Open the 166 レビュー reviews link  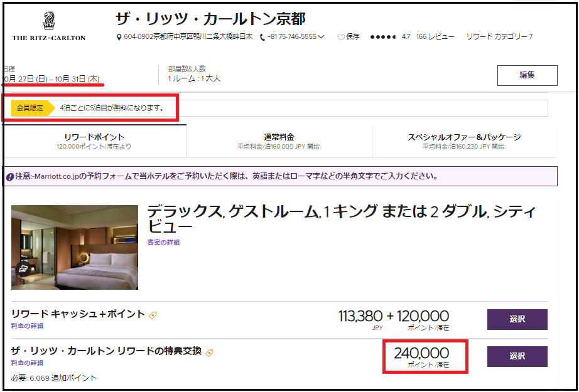click(x=435, y=37)
